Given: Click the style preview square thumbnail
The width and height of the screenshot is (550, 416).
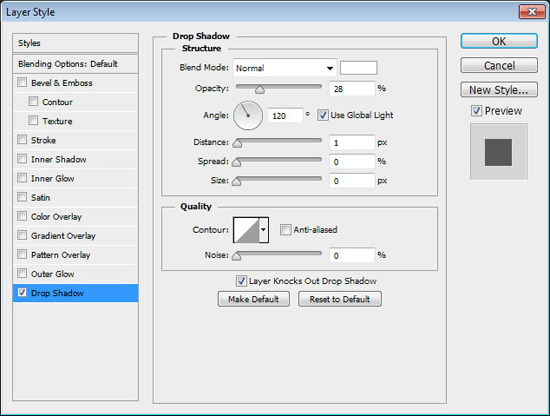Looking at the screenshot, I should [x=498, y=152].
